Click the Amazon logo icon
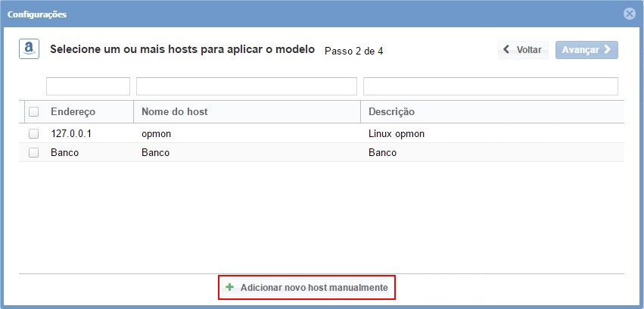Image resolution: width=644 pixels, height=309 pixels. [x=29, y=49]
